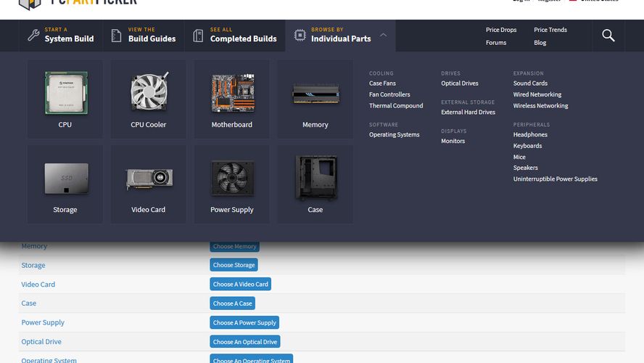This screenshot has width=644, height=363.
Task: Open the Power Supply tile
Action: coord(231,184)
